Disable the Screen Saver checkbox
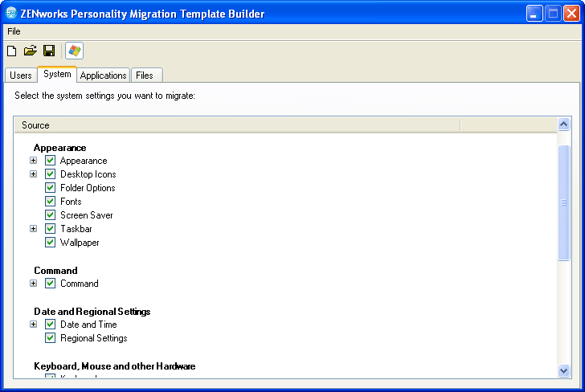The image size is (585, 392). [x=51, y=215]
